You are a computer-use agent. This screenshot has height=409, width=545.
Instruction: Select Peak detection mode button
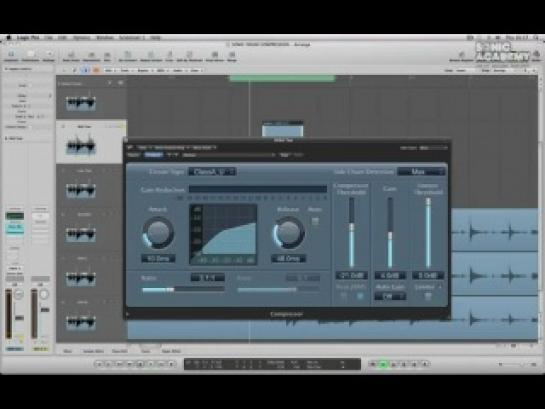click(x=343, y=296)
